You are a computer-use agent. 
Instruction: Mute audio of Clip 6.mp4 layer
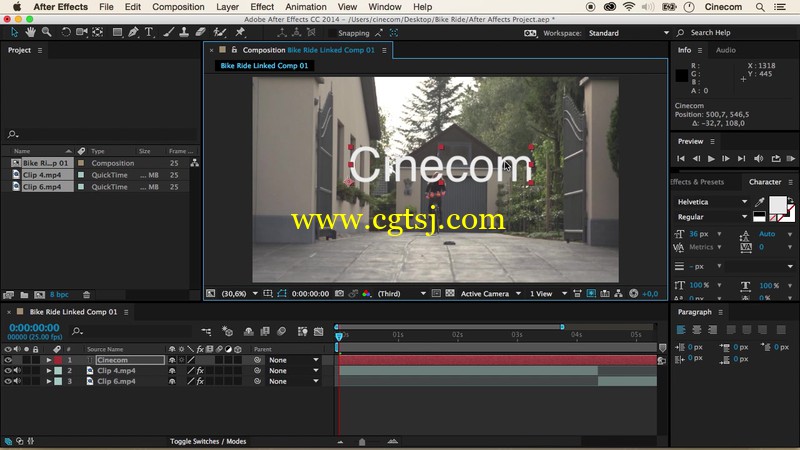(x=17, y=382)
